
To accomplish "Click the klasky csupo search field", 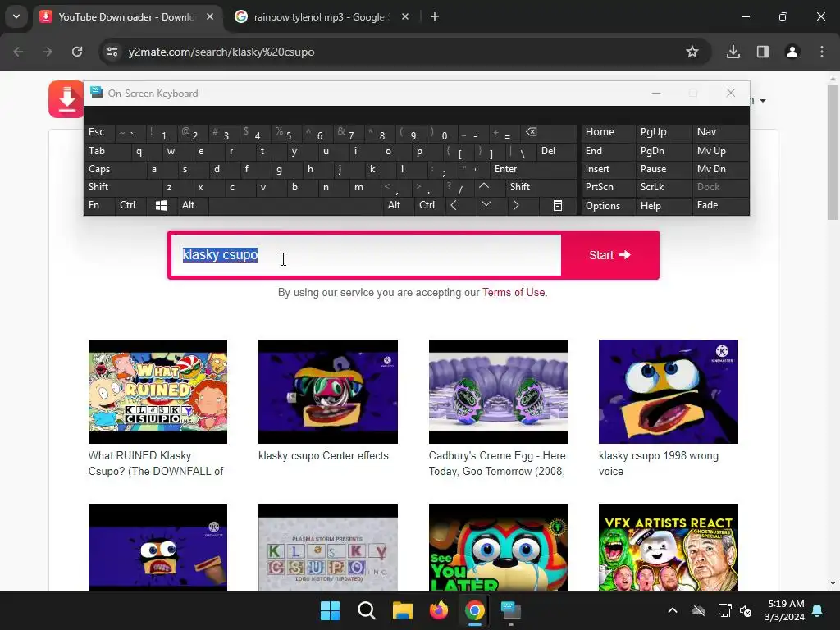I will click(x=365, y=255).
